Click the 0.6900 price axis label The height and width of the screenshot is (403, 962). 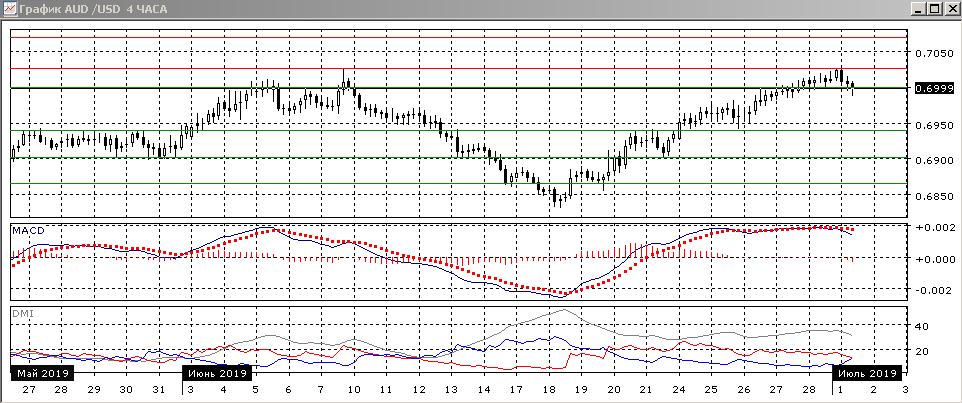tap(934, 161)
